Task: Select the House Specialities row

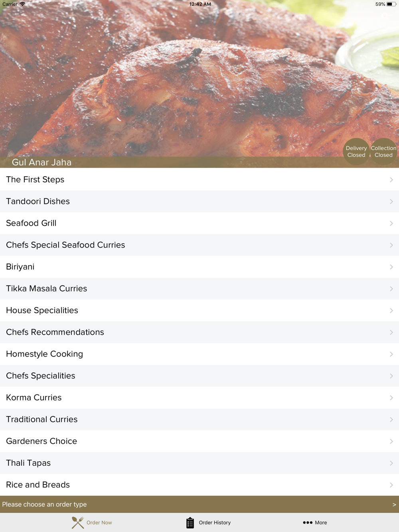Action: tap(199, 310)
